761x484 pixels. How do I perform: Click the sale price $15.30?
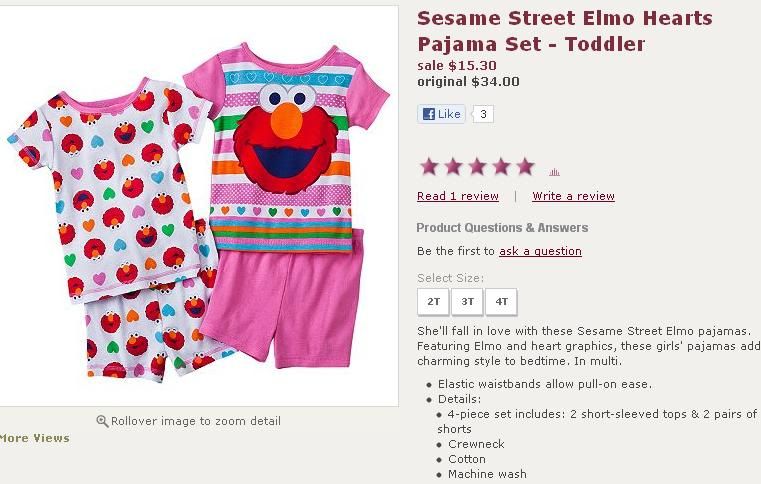(457, 66)
